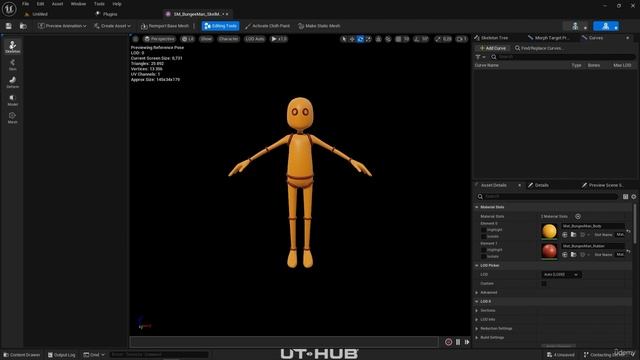The width and height of the screenshot is (640, 360).
Task: Add a new material slot
Action: 578,216
